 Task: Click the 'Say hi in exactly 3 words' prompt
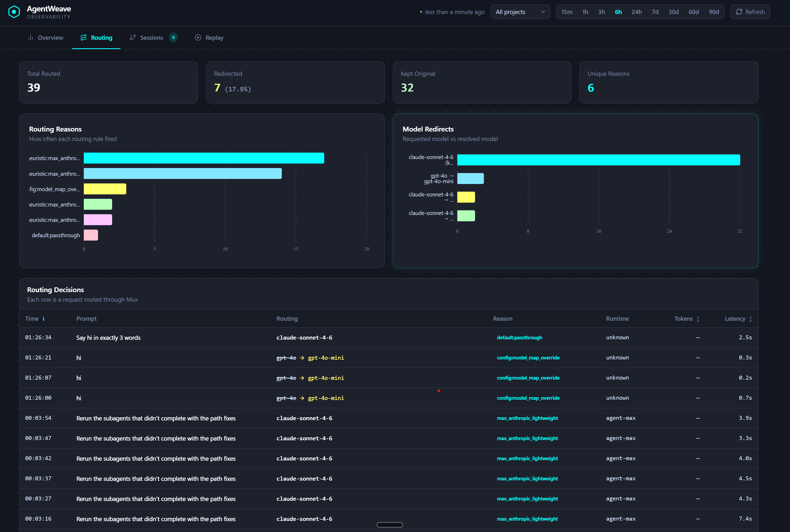pyautogui.click(x=108, y=338)
